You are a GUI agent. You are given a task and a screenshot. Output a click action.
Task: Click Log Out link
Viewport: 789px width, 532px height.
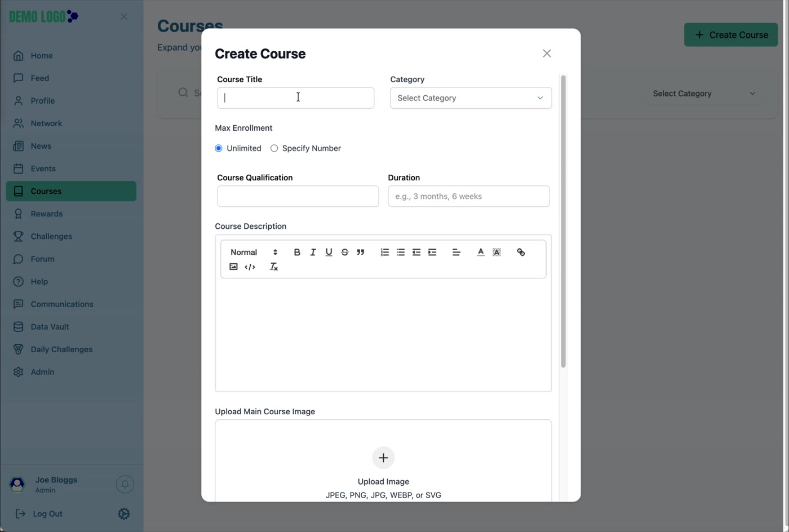pos(39,513)
